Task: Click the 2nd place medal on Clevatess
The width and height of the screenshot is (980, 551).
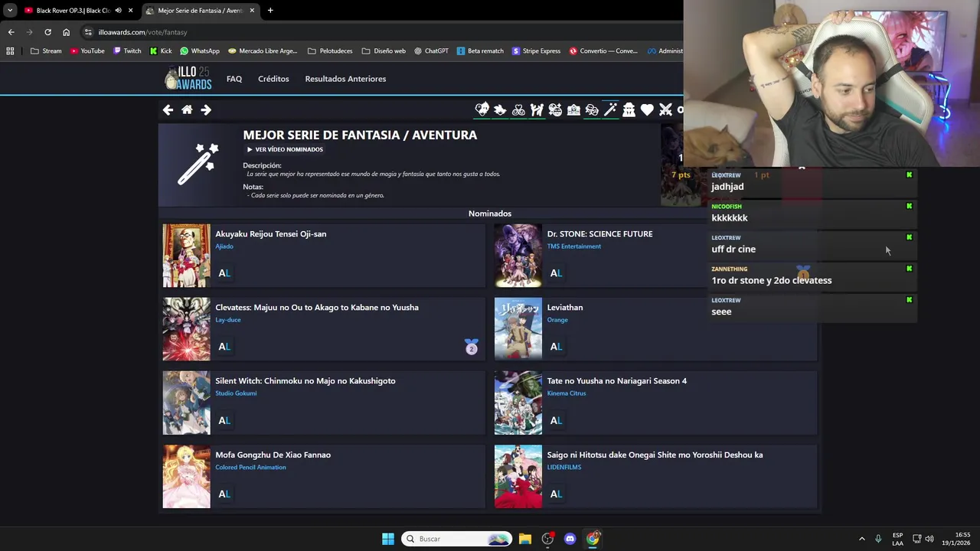Action: (472, 347)
